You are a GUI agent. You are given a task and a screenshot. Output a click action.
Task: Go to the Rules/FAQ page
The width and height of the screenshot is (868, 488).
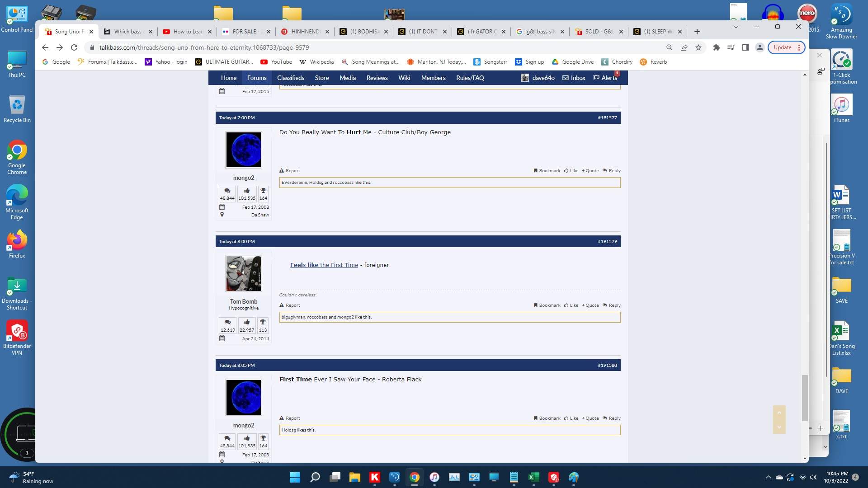click(470, 78)
